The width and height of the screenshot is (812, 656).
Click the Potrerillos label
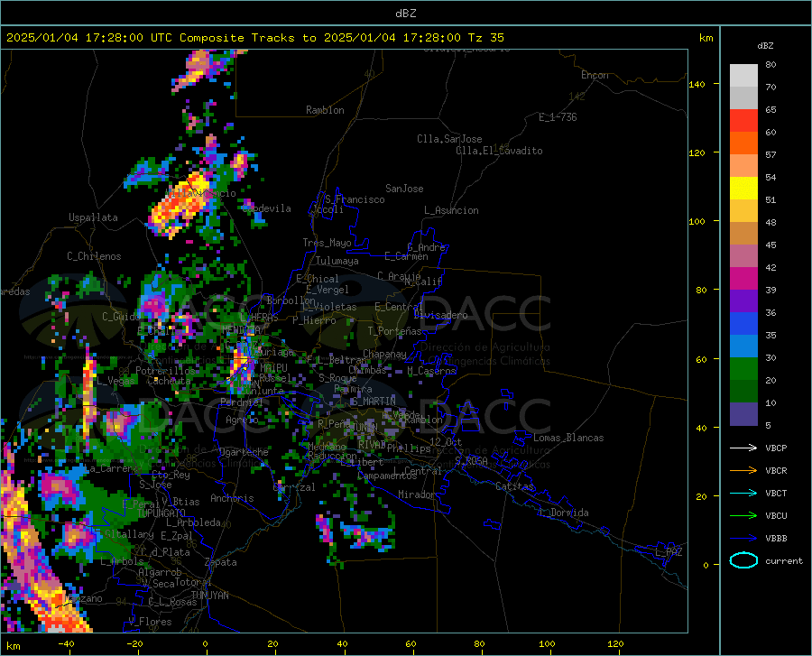pyautogui.click(x=165, y=371)
